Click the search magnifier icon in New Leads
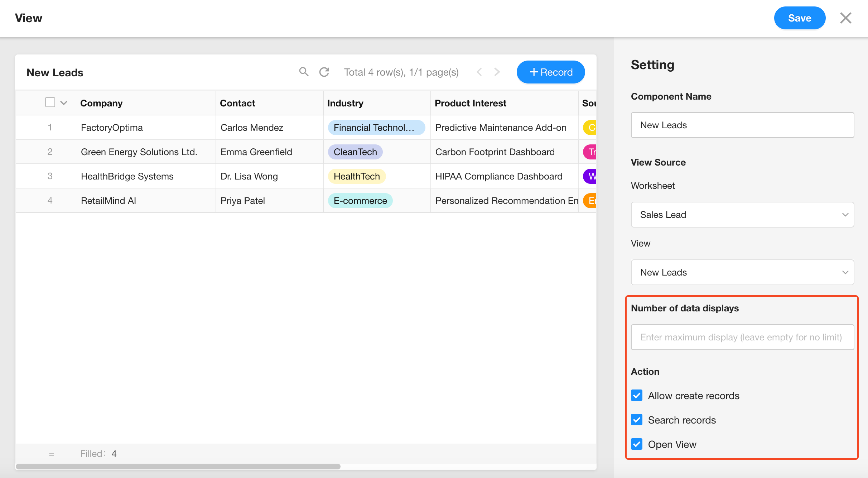 click(304, 72)
